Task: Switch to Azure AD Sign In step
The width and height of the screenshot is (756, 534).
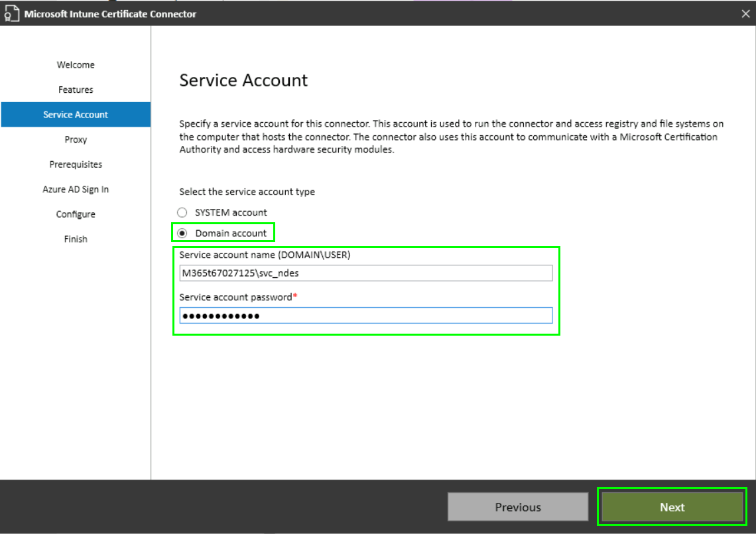Action: (x=76, y=190)
